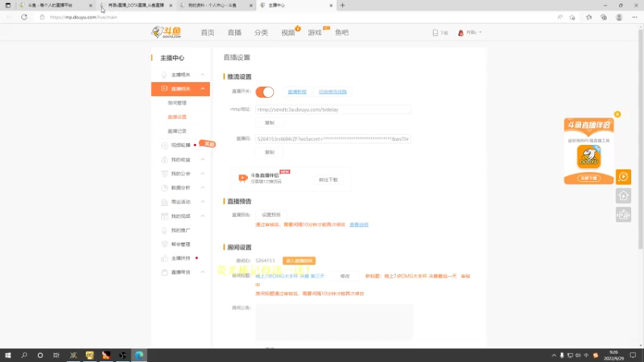Open the user avatar dropdown in header
Viewport: 644px width, 362px height.
pos(469,32)
